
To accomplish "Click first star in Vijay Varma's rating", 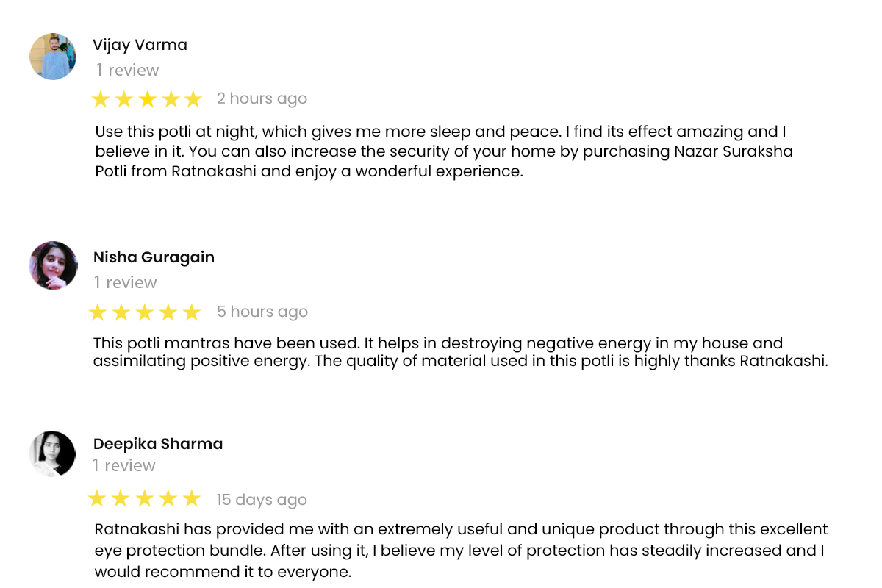I will coord(101,99).
